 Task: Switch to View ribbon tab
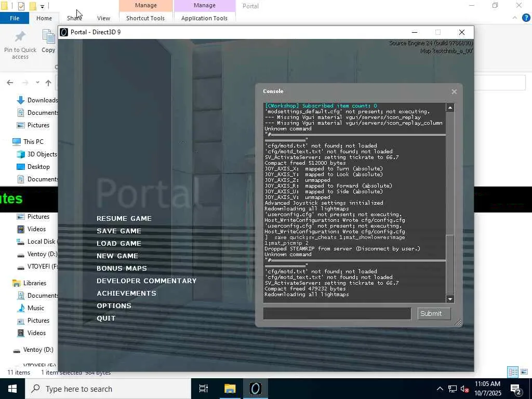click(103, 18)
